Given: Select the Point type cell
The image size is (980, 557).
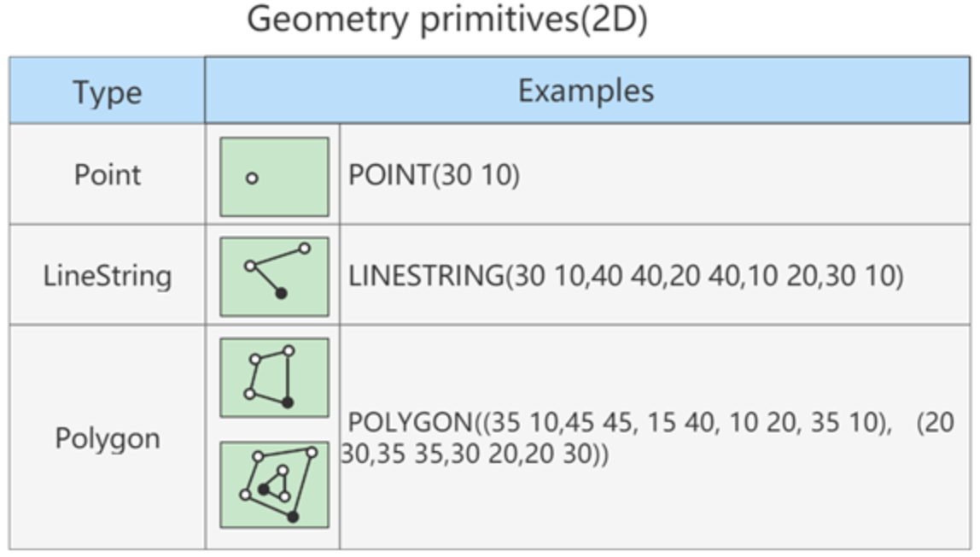Looking at the screenshot, I should (108, 174).
